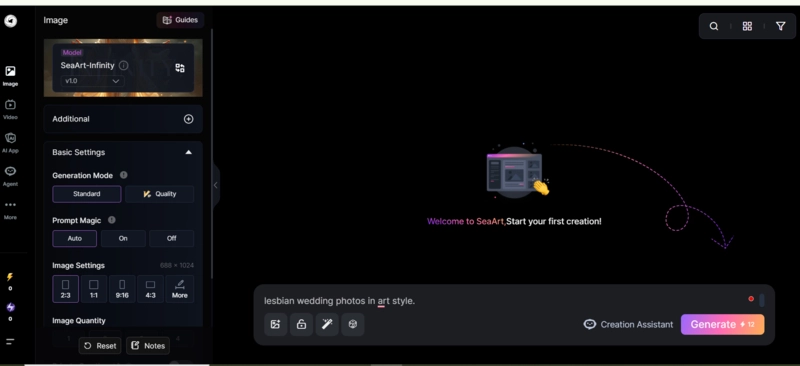The width and height of the screenshot is (800, 366).
Task: Open the hamburger menu at sidebar bottom
Action: pyautogui.click(x=10, y=341)
